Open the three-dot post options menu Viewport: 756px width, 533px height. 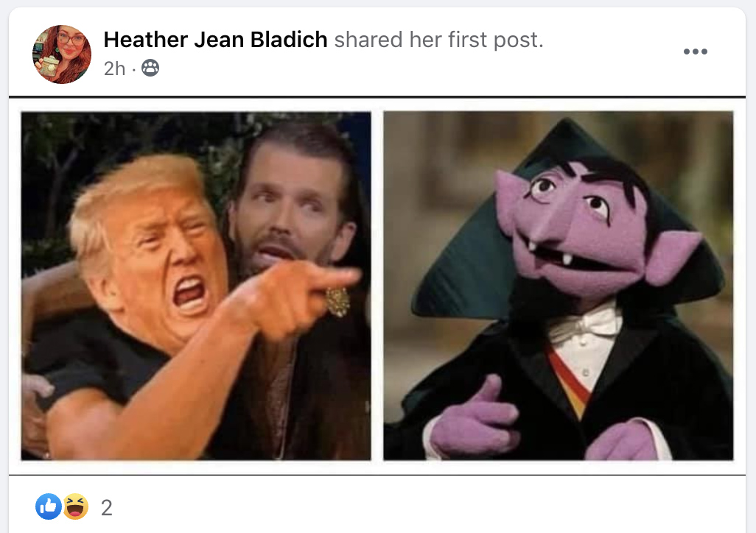(696, 52)
